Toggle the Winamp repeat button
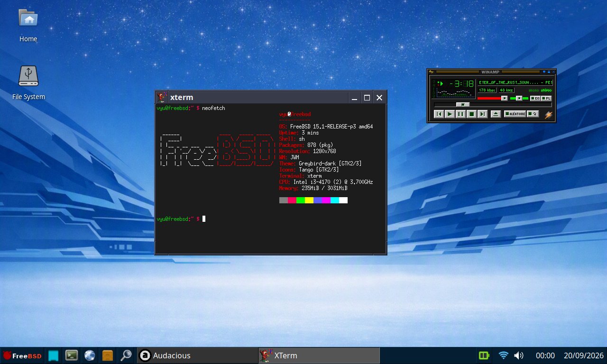The width and height of the screenshot is (607, 364). tap(533, 114)
